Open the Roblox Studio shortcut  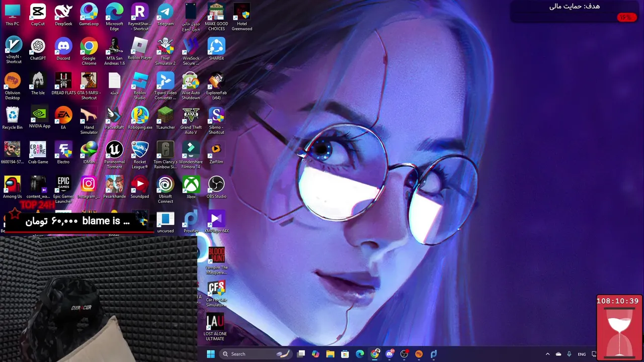[x=140, y=86]
